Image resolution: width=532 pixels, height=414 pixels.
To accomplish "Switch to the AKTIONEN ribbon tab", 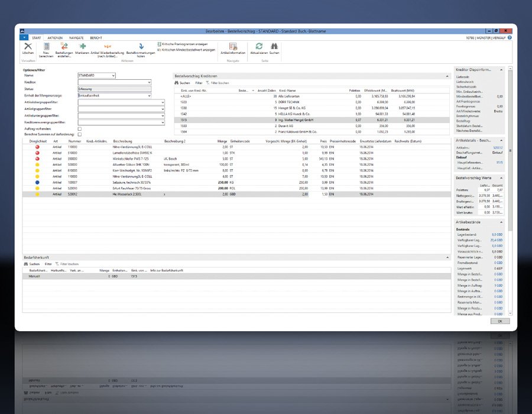I will 56,37.
